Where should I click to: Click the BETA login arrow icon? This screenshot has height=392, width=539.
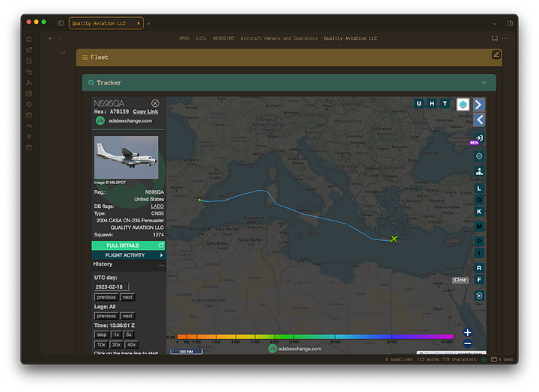pyautogui.click(x=479, y=138)
